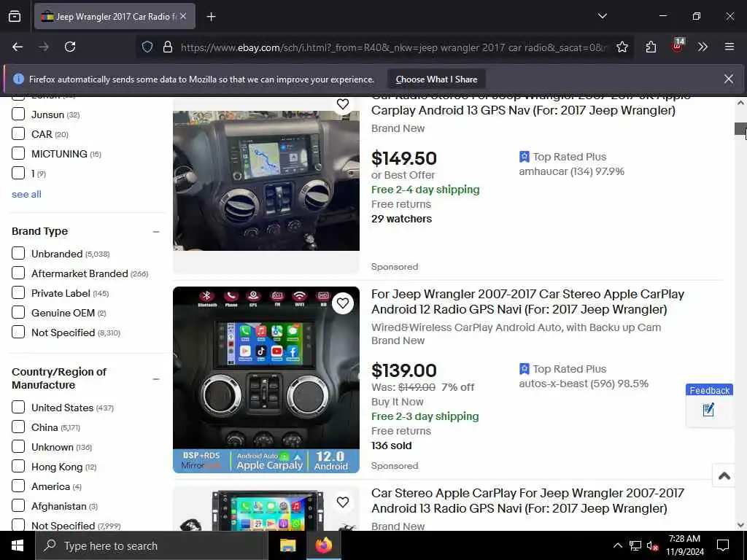Image resolution: width=747 pixels, height=560 pixels.
Task: Check Unknown manufacture filter
Action: click(18, 447)
